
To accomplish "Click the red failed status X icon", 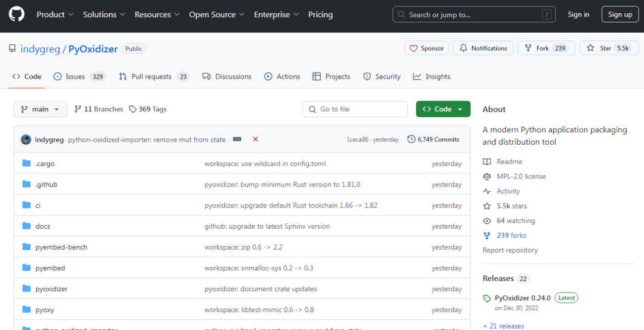I will click(255, 139).
